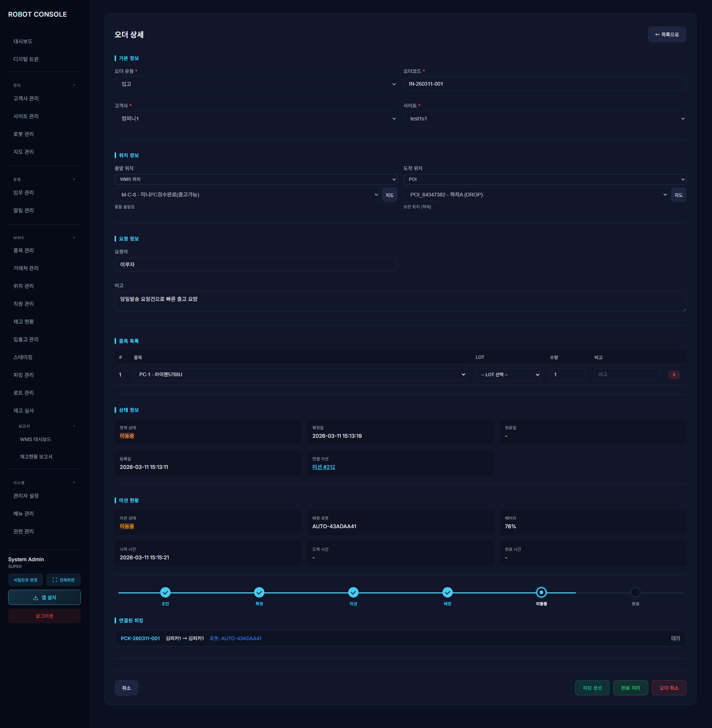Click the quantity input field

[x=567, y=374]
